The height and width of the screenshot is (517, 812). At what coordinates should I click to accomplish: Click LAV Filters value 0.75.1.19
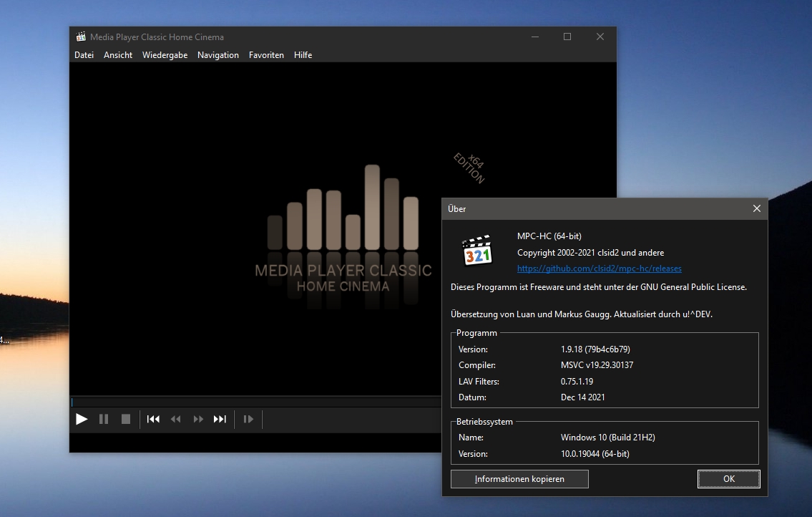pos(577,382)
